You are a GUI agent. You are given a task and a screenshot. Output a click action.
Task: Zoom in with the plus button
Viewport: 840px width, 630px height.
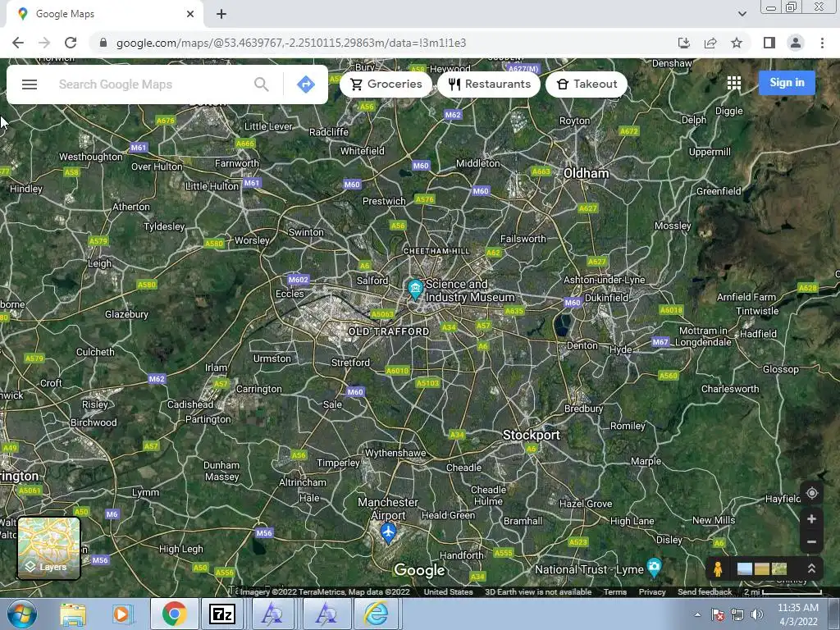click(x=811, y=518)
